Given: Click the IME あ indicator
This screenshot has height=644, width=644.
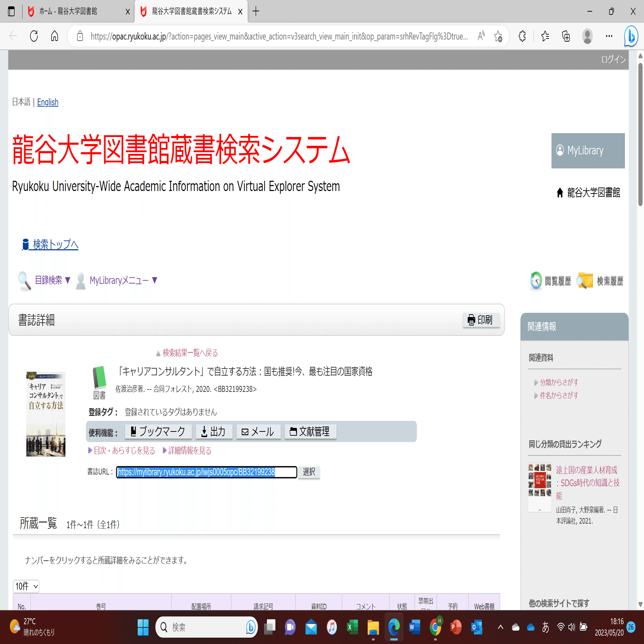Looking at the screenshot, I should coord(545,627).
